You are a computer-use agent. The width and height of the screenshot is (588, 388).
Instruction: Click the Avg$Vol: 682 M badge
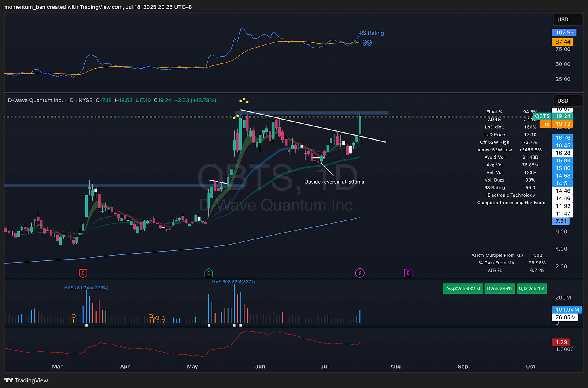tap(463, 289)
